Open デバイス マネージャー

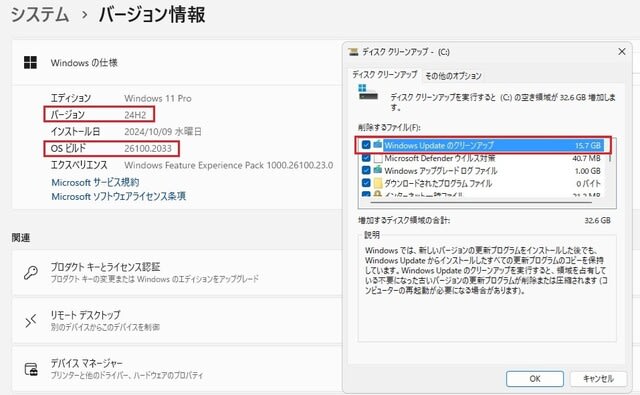click(x=177, y=369)
